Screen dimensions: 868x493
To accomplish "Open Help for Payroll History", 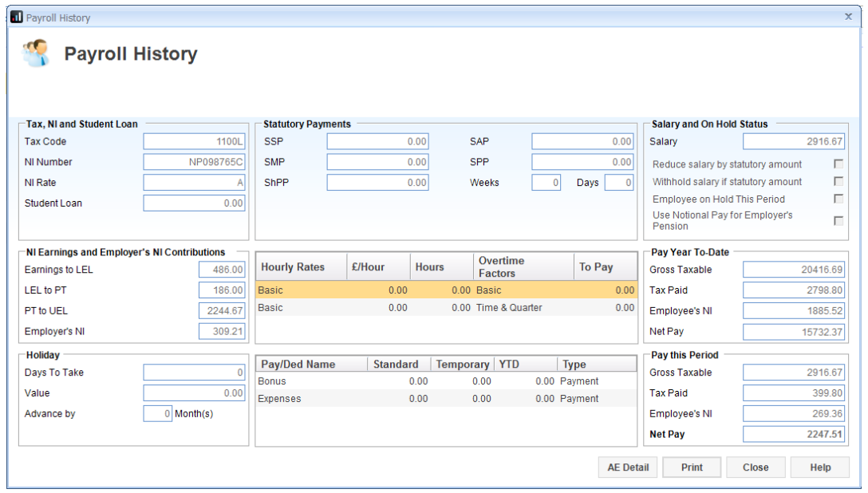I will 820,467.
